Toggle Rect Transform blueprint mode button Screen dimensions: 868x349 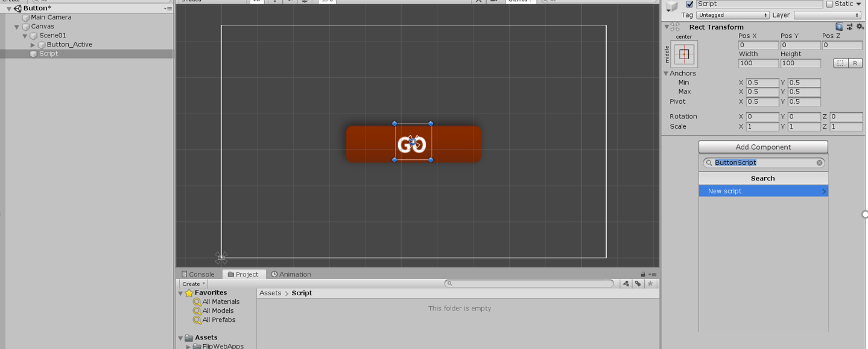[840, 63]
